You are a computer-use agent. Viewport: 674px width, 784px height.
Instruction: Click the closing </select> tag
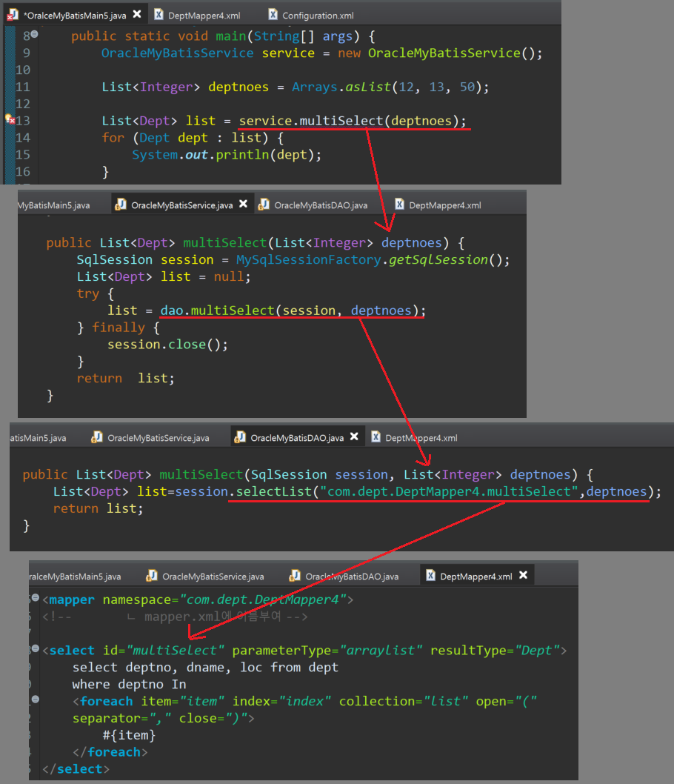[x=76, y=769]
